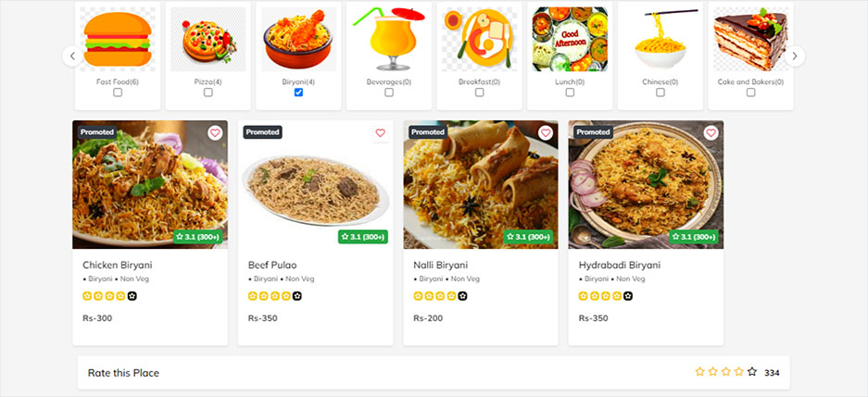Click the Fast Food burger icon

(117, 39)
